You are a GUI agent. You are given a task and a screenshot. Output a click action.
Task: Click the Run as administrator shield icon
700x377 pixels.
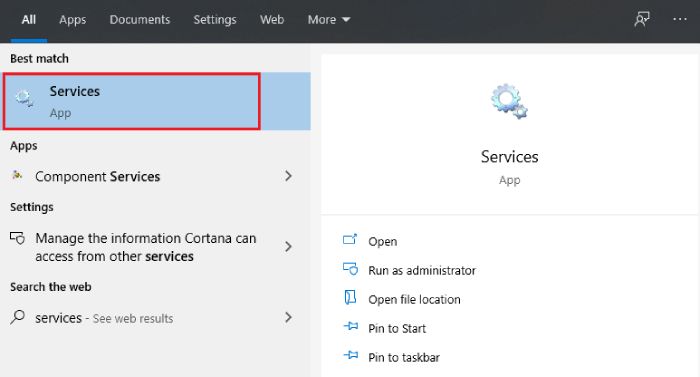coord(350,269)
